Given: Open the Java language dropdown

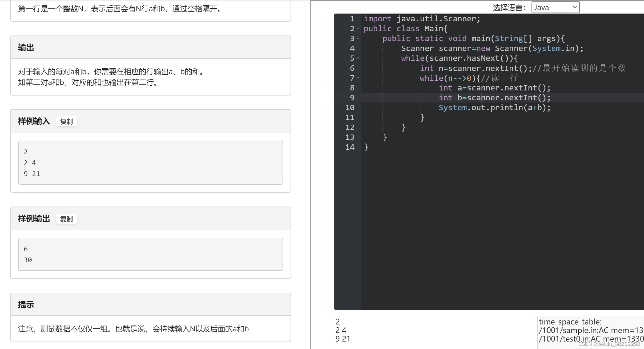Looking at the screenshot, I should coord(555,7).
